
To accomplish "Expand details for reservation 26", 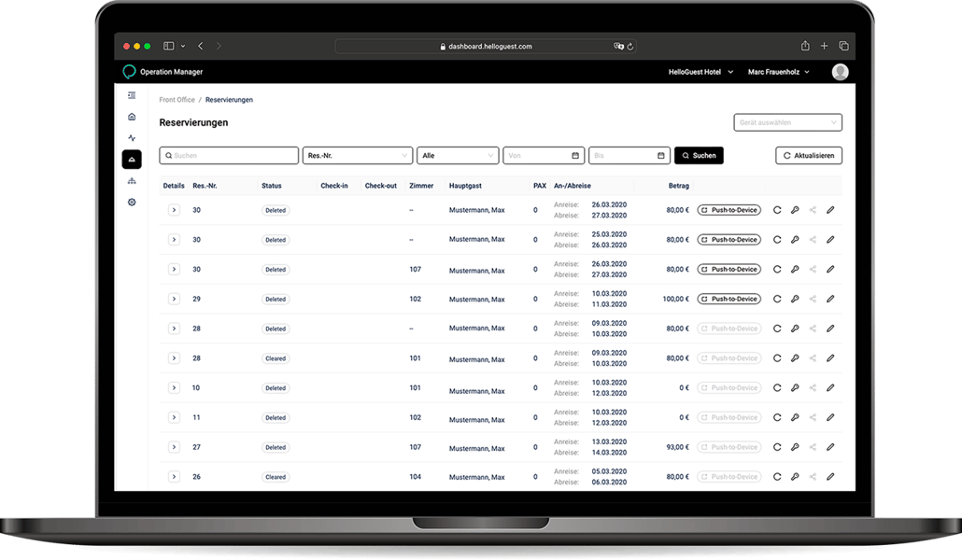I will 175,477.
